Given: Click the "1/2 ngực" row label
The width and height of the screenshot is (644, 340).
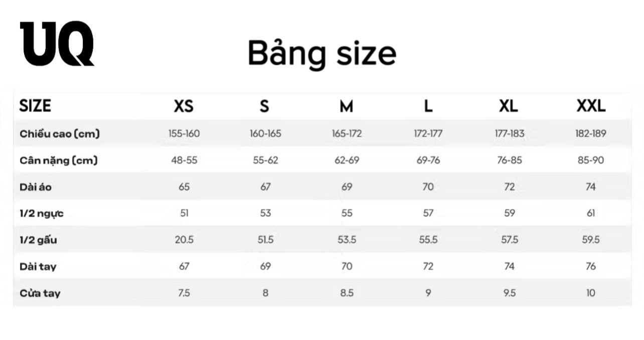Looking at the screenshot, I should 42,213.
